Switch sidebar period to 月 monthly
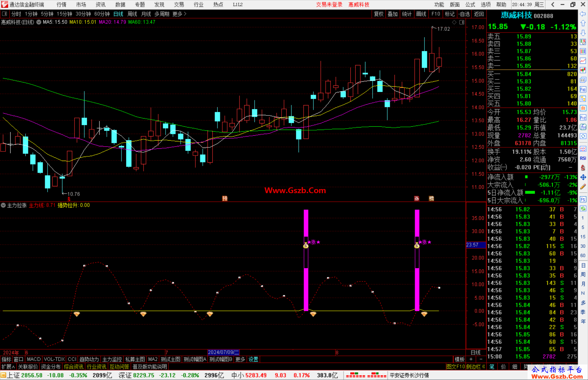Screen dimensions: 588x380 [583, 284]
